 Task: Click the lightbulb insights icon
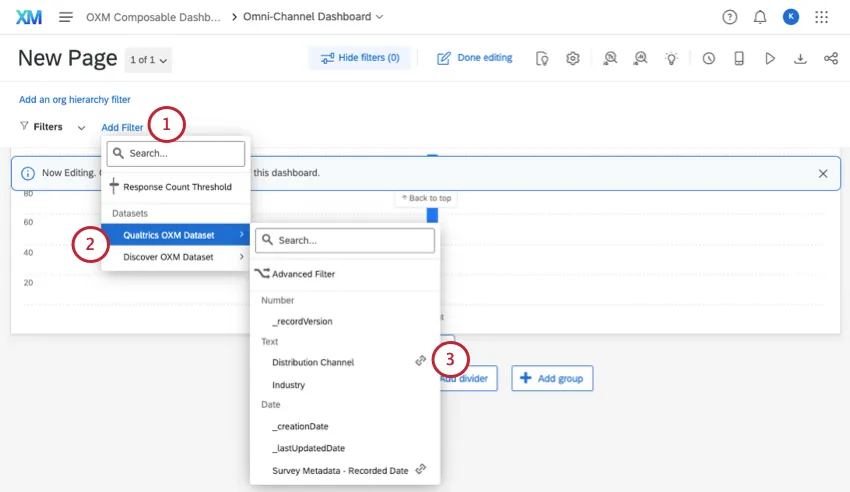click(x=671, y=58)
